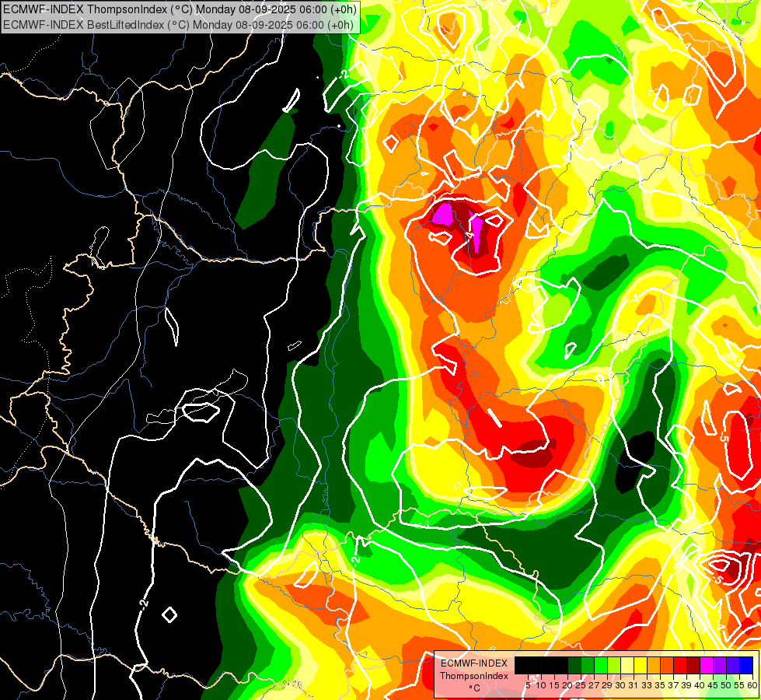Pick the light orange 33–35 legend swatch
Viewport: 761px width, 700px height.
tap(654, 665)
